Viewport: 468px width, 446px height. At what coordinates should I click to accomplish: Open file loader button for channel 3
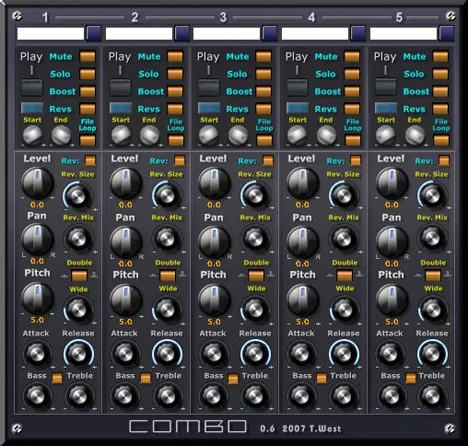pyautogui.click(x=270, y=33)
